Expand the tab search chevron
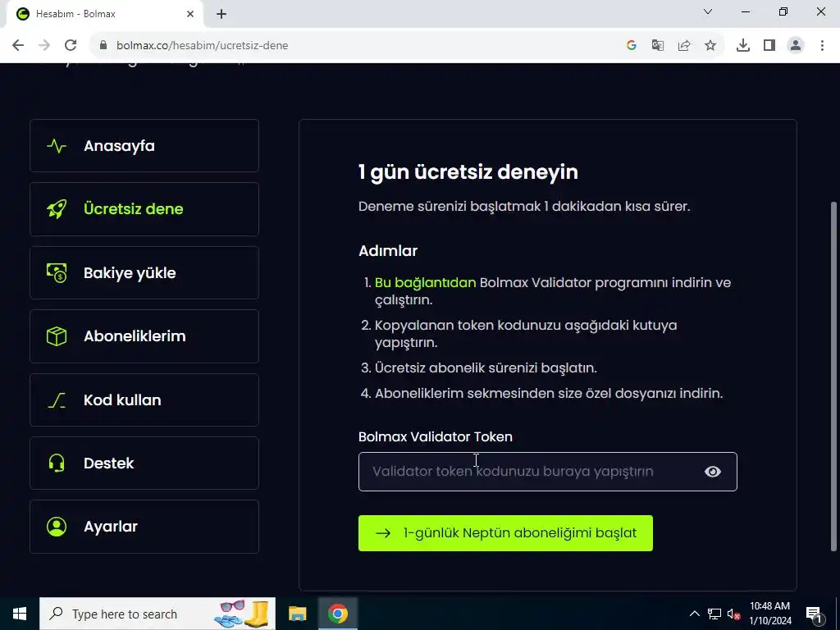Image resolution: width=840 pixels, height=630 pixels. pos(708,11)
